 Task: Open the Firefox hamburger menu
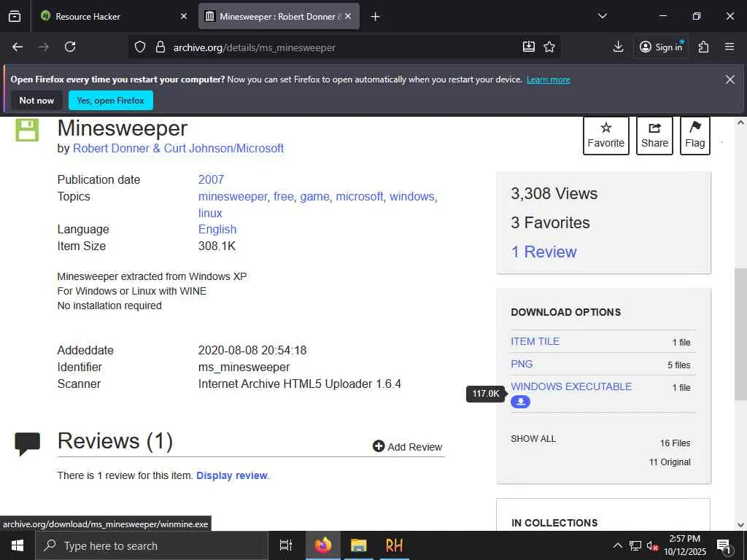pyautogui.click(x=729, y=47)
